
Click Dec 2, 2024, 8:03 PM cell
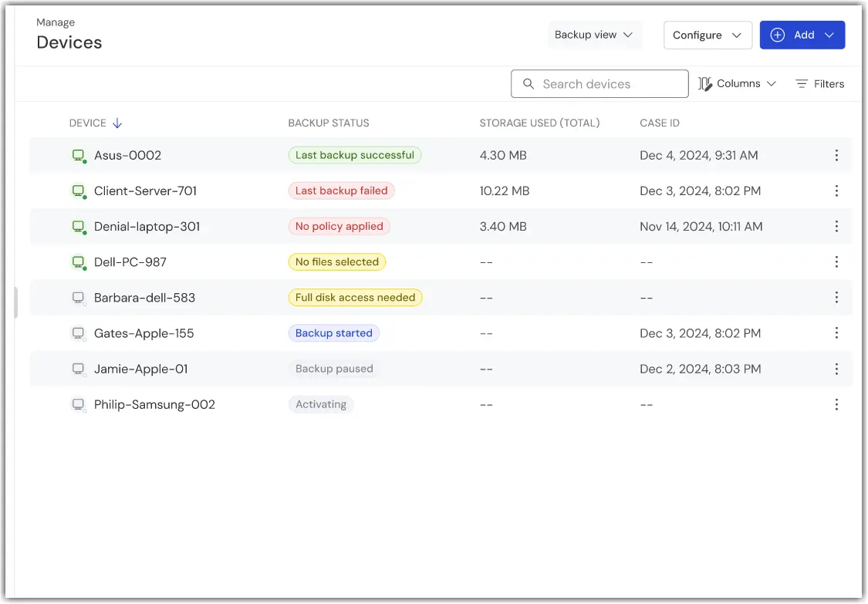coord(701,369)
